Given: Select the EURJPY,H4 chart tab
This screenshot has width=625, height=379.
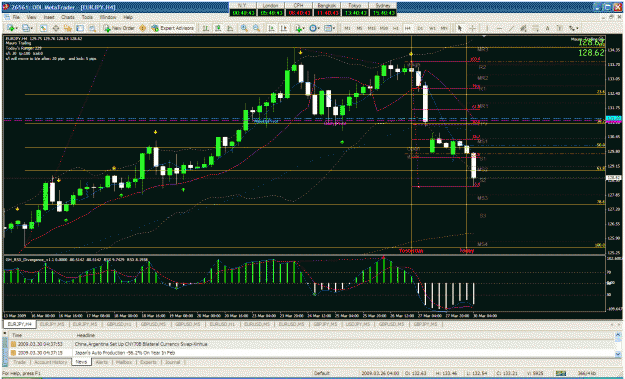Looking at the screenshot, I should (x=20, y=324).
